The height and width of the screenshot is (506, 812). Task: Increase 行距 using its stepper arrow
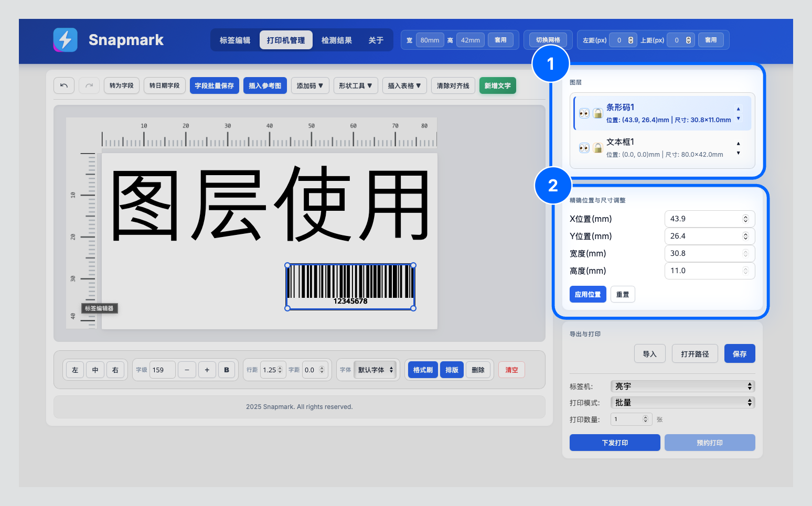[281, 367]
